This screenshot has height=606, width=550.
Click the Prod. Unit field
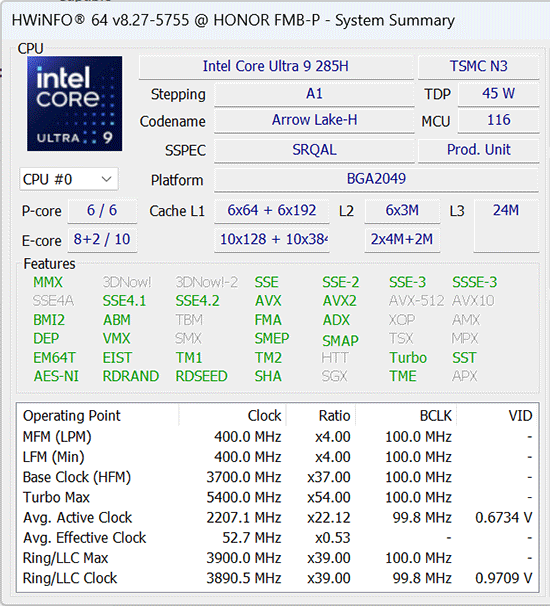point(478,150)
